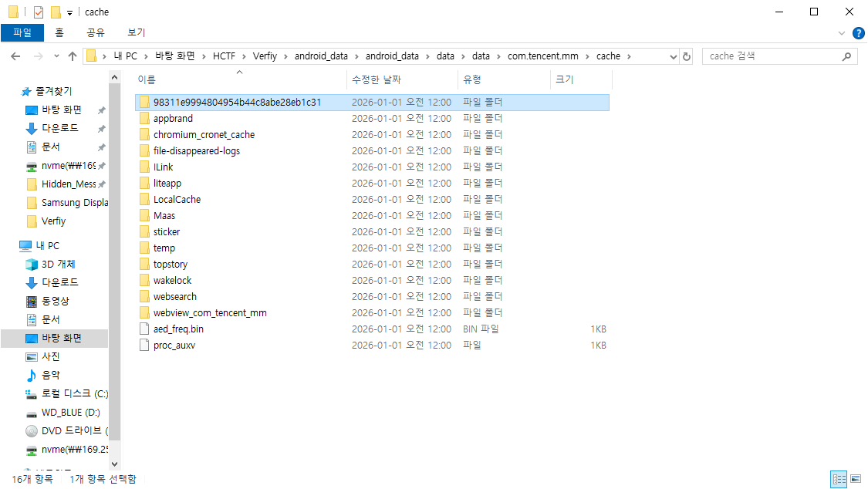The image size is (868, 489).
Task: Open Quick Access Toolbar customize dropdown
Action: [69, 12]
